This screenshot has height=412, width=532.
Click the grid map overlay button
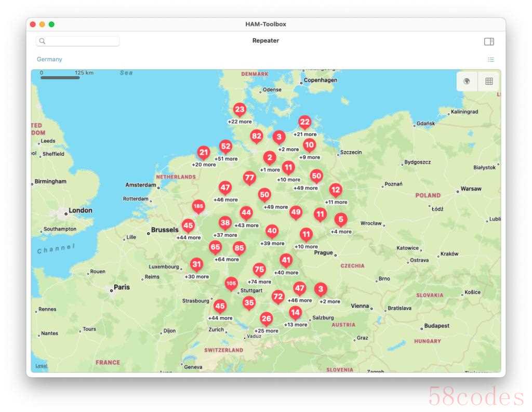489,81
